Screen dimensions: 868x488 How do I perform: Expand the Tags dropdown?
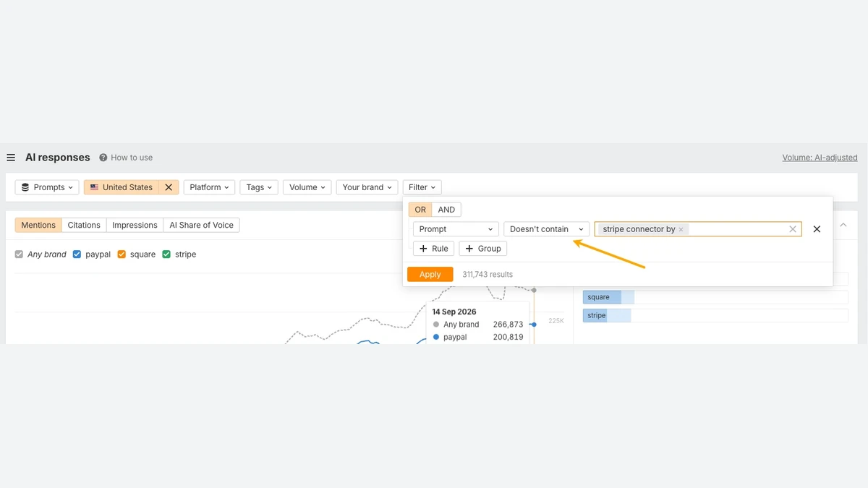(259, 187)
